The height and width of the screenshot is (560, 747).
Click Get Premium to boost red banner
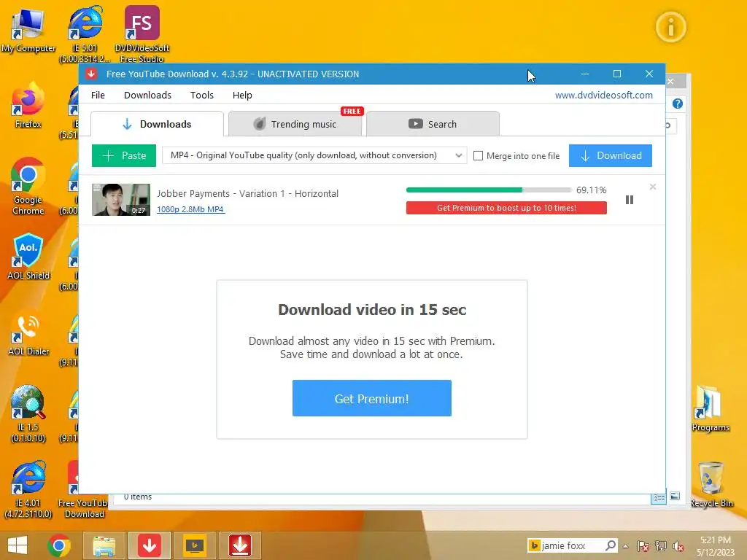(x=506, y=208)
